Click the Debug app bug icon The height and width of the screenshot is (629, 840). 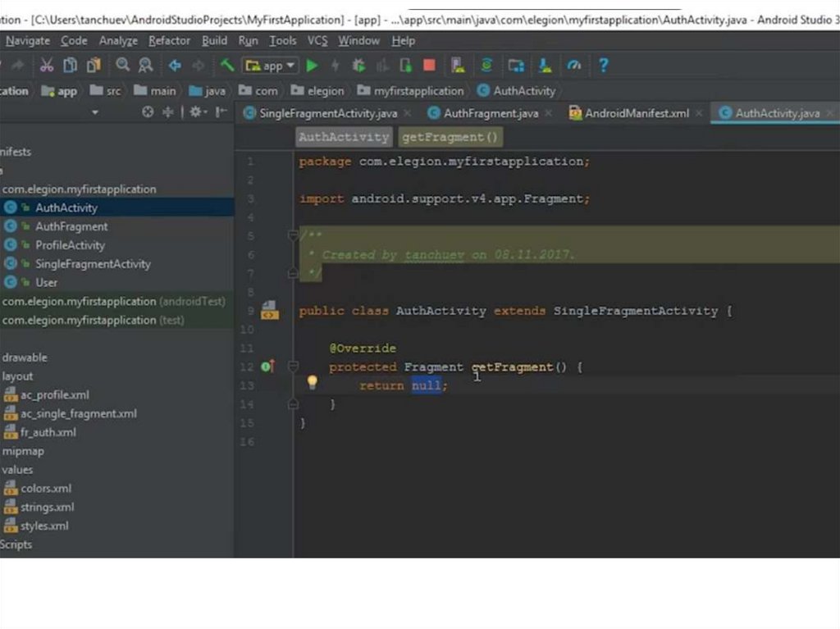pos(358,66)
